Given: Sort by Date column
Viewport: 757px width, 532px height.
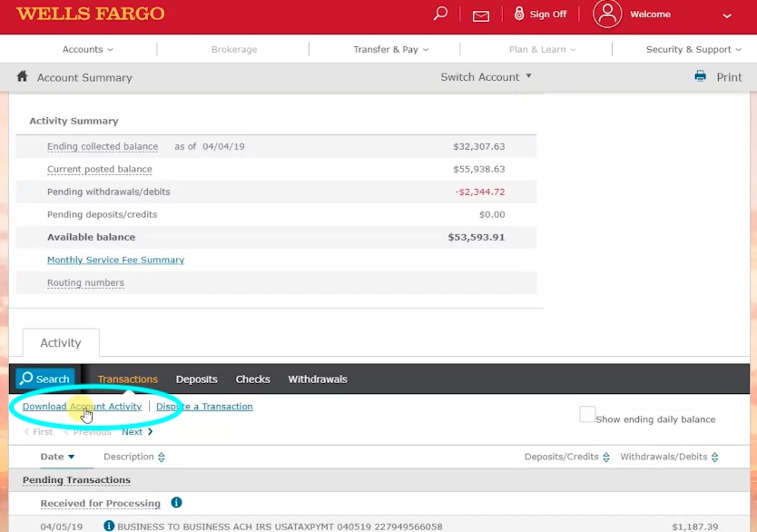Looking at the screenshot, I should 57,457.
